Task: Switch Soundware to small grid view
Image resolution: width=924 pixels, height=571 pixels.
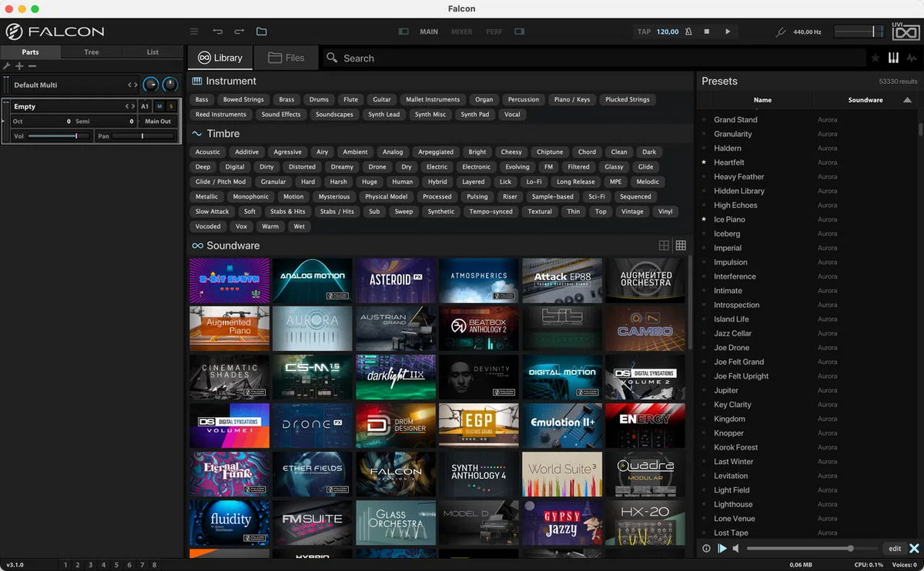Action: tap(681, 245)
